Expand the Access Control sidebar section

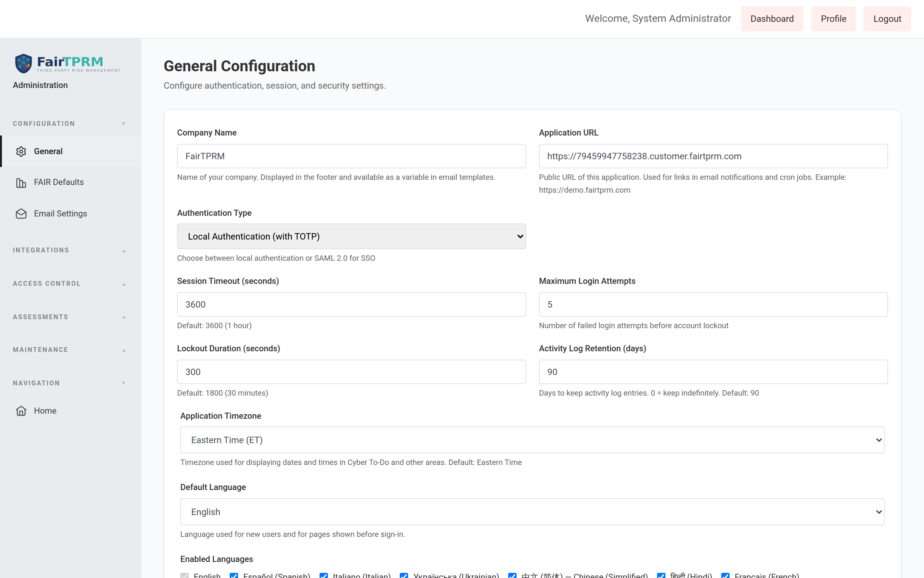tap(70, 284)
